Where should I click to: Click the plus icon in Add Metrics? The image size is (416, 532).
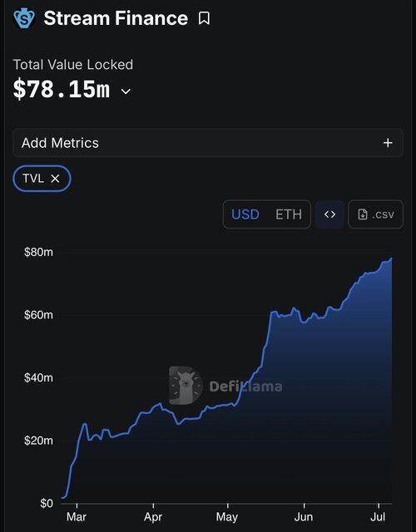[x=388, y=143]
